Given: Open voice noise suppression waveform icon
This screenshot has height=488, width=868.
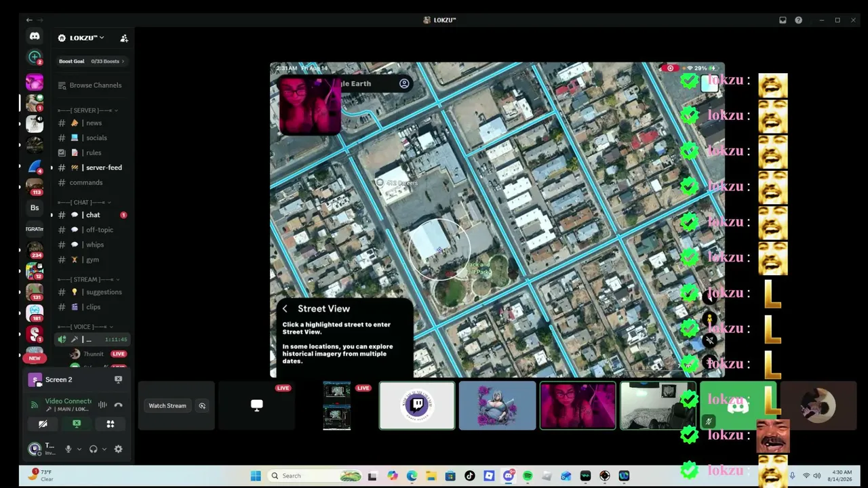Looking at the screenshot, I should [x=102, y=405].
